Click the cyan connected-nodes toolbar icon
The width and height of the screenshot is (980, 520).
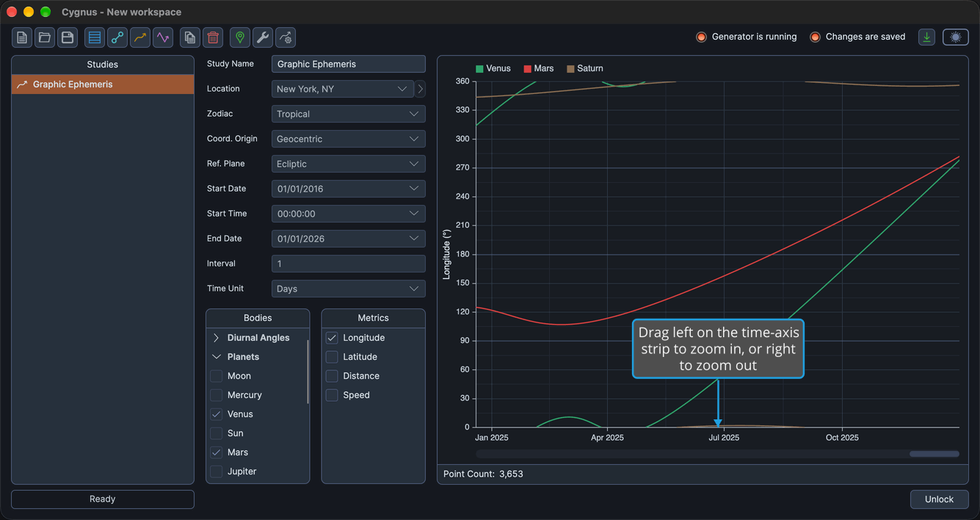pyautogui.click(x=117, y=37)
